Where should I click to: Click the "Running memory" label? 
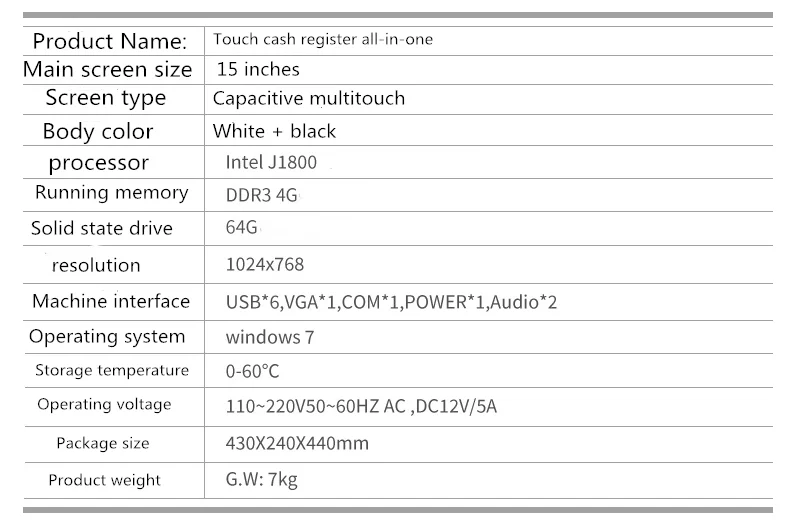[x=111, y=193]
